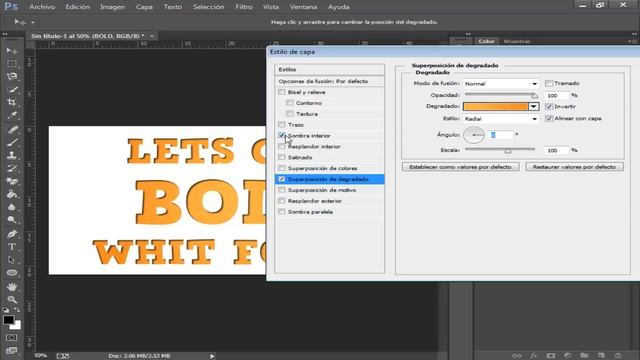Select the Eraser tool

click(11, 181)
